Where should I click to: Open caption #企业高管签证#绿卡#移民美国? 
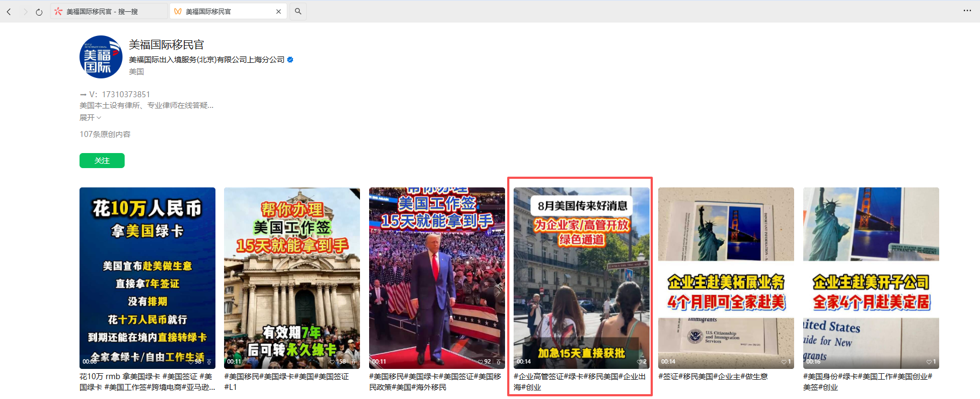tap(580, 382)
